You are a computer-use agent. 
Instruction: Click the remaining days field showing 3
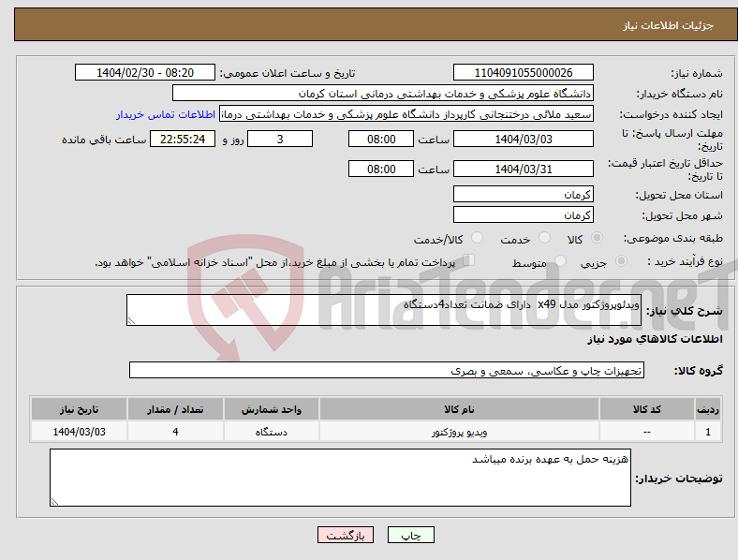pos(280,139)
